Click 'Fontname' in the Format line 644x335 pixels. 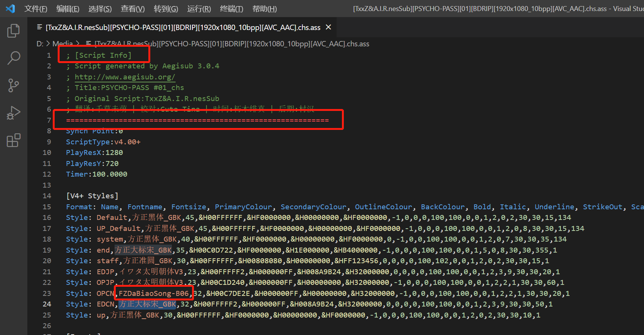[x=145, y=207]
